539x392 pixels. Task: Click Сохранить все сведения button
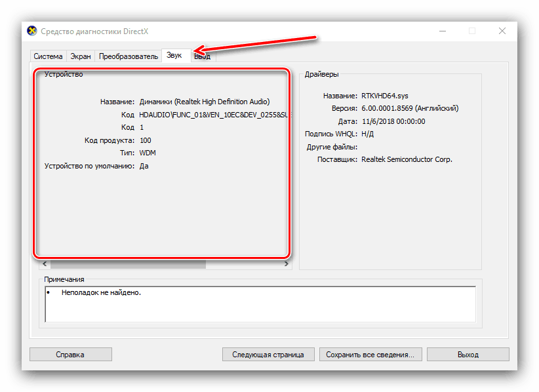click(x=370, y=355)
